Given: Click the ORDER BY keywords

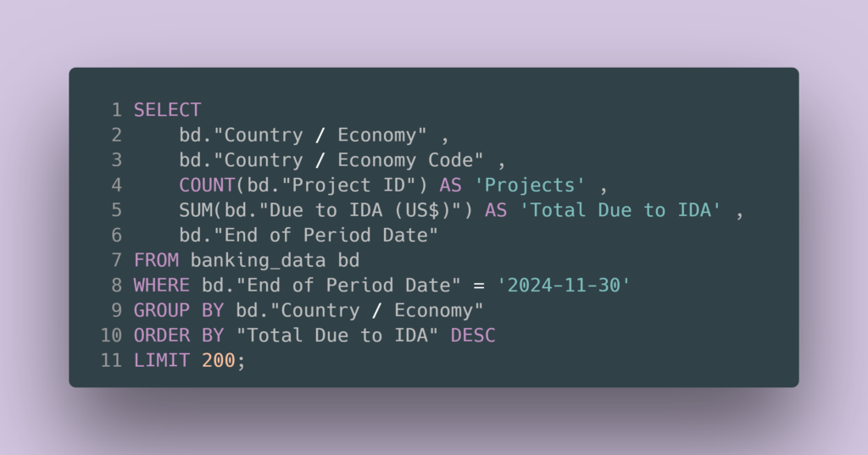Looking at the screenshot, I should coord(179,336).
